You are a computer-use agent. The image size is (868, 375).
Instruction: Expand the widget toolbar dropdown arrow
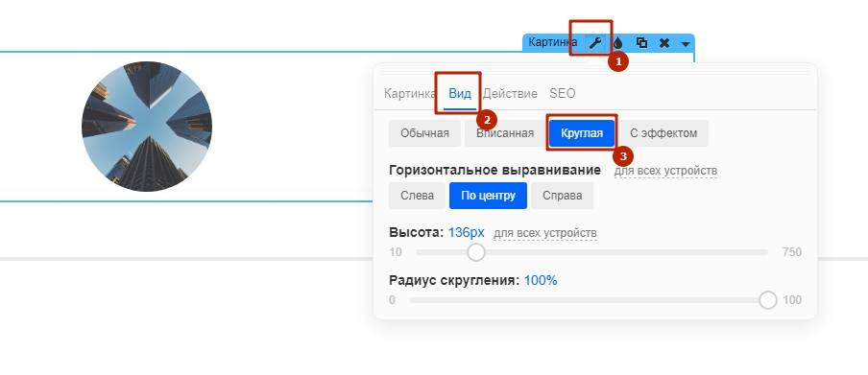pos(686,43)
